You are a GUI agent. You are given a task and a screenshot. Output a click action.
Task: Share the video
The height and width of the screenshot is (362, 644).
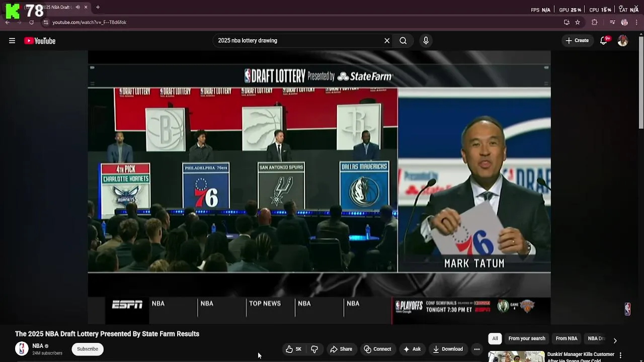341,349
